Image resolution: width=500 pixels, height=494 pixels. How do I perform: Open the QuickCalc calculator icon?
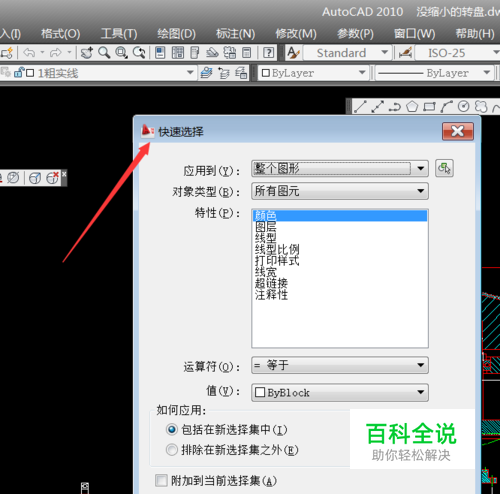coord(247,53)
